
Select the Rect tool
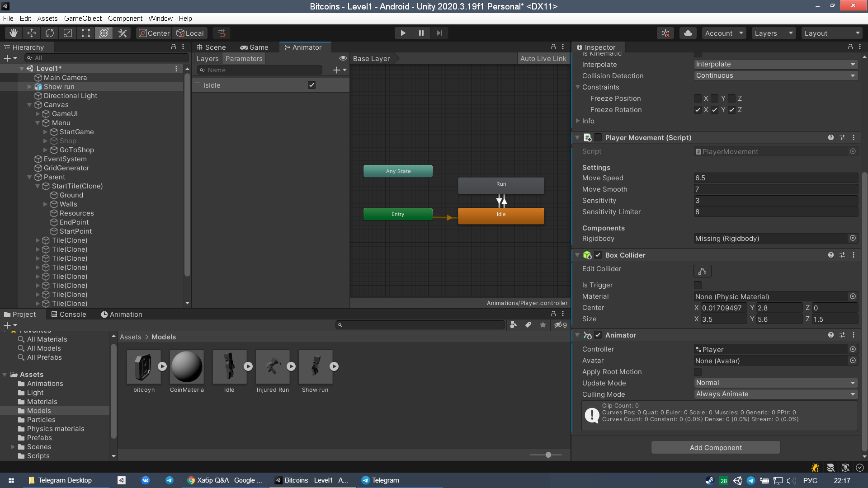(86, 33)
